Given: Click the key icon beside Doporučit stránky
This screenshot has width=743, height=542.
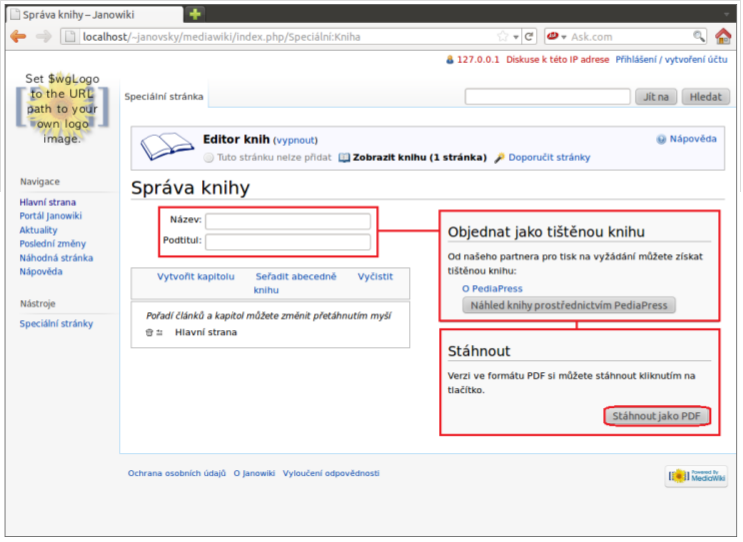Looking at the screenshot, I should coord(499,158).
